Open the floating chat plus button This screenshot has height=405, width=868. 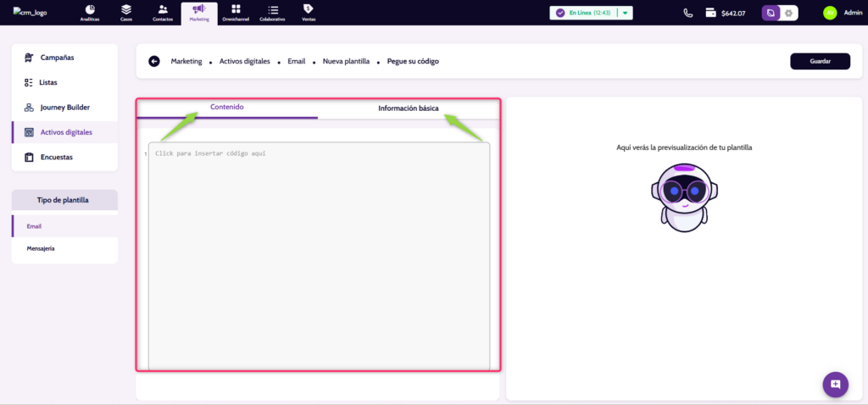(x=835, y=384)
